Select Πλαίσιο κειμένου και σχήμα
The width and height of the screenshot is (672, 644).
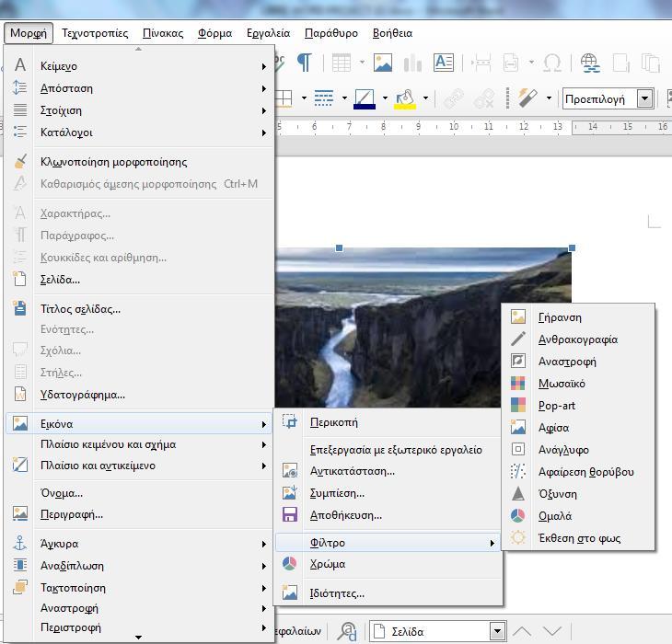139,444
